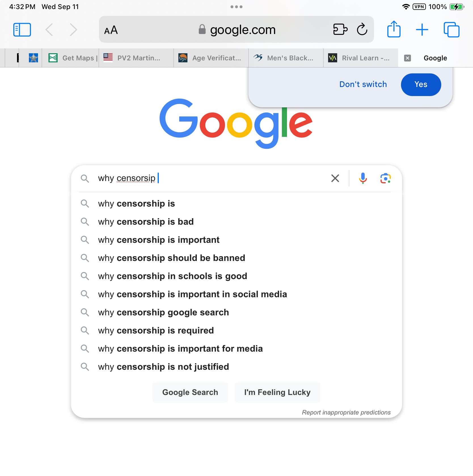
Task: Reload the google.com page
Action: (362, 29)
